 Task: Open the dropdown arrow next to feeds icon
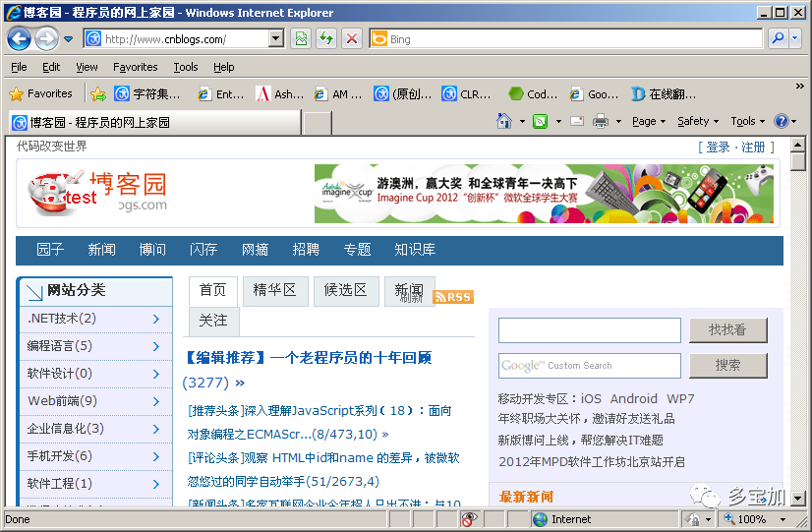(x=558, y=122)
